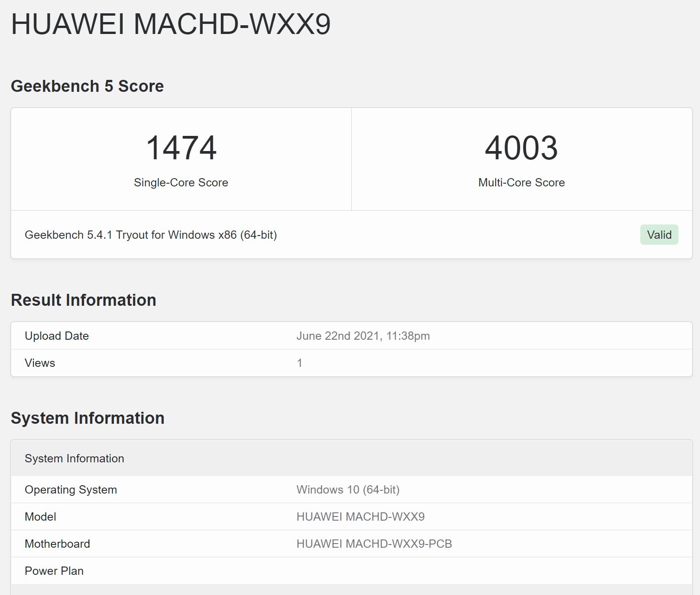Click the 1474 single-core score number
This screenshot has width=700, height=595.
[181, 148]
